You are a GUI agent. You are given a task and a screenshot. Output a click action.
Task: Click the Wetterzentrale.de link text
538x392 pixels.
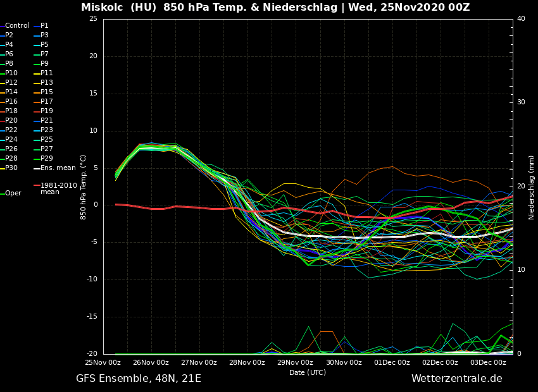tap(456, 379)
